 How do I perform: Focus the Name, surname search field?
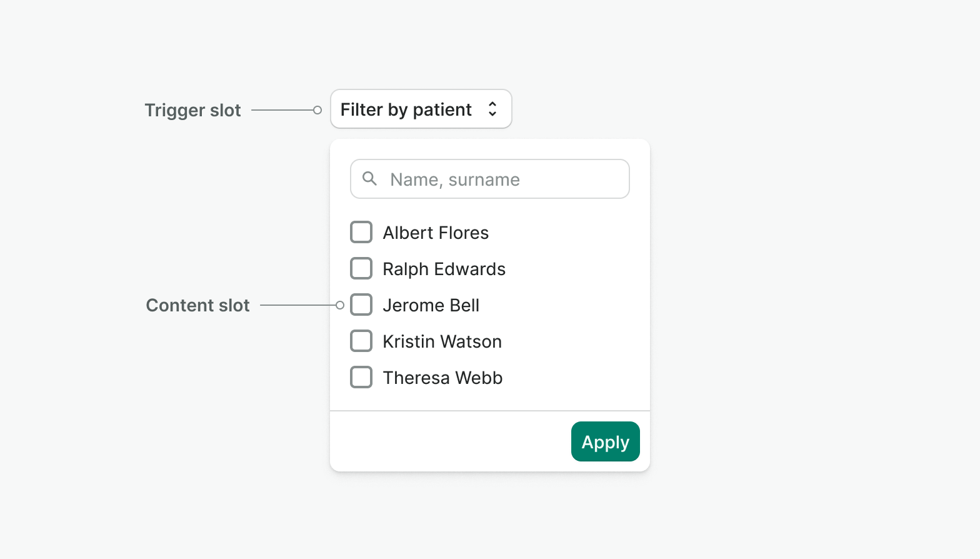click(500, 179)
